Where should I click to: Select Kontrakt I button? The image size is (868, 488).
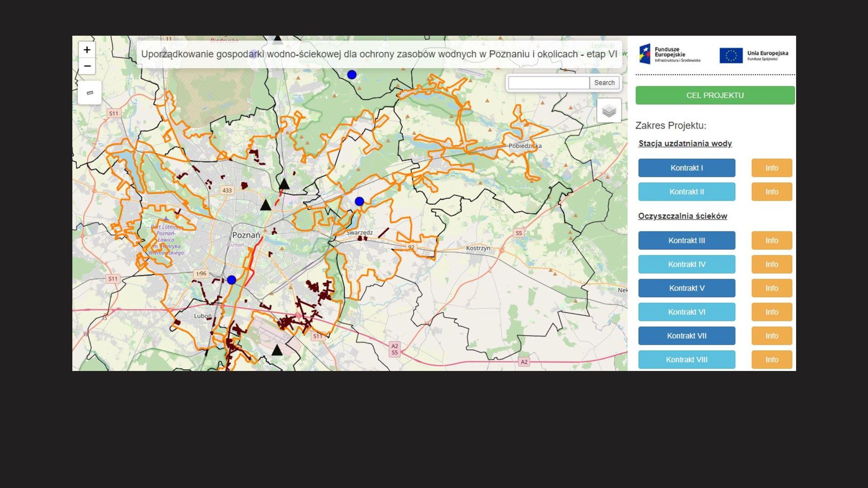(687, 168)
